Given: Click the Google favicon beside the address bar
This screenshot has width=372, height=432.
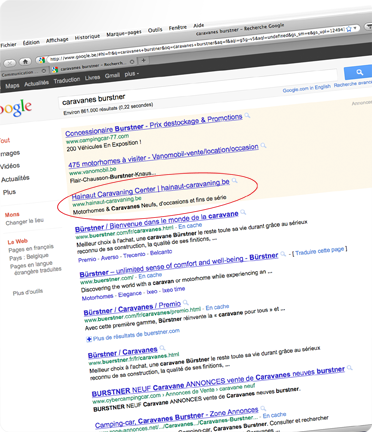Looking at the screenshot, I should pos(41,60).
